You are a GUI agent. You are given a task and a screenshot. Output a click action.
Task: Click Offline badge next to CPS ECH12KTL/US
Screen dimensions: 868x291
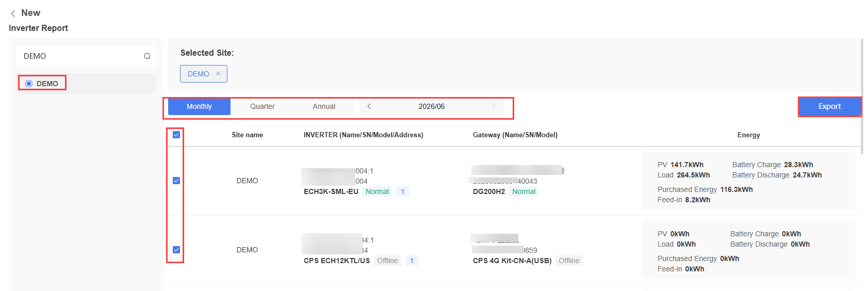point(387,261)
